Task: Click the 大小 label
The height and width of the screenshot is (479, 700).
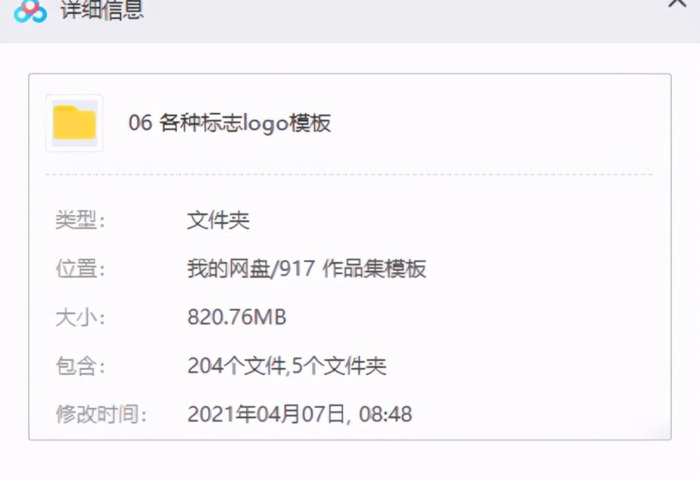Action: coord(80,317)
